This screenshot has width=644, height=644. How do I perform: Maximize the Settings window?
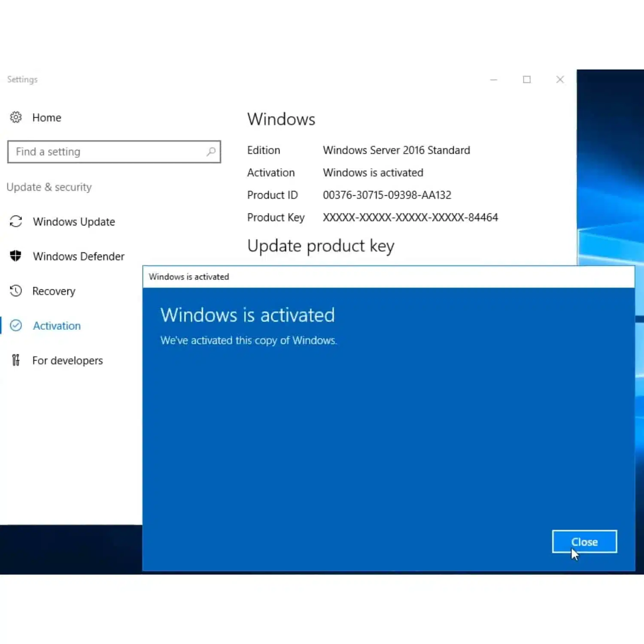coord(527,79)
